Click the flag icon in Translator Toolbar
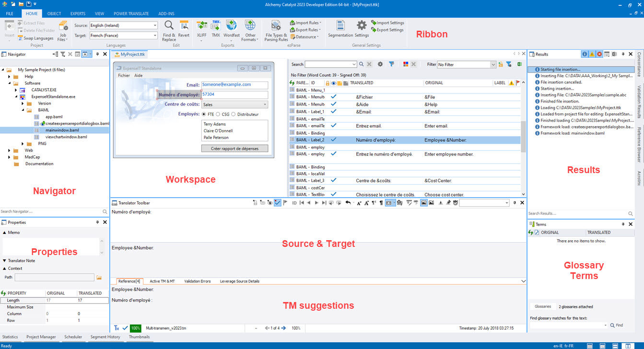The height and width of the screenshot is (349, 644). [285, 203]
